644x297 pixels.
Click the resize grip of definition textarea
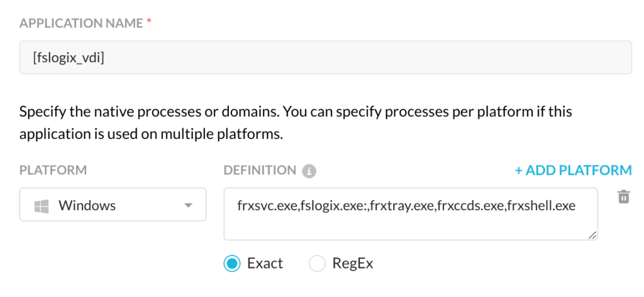pos(592,235)
